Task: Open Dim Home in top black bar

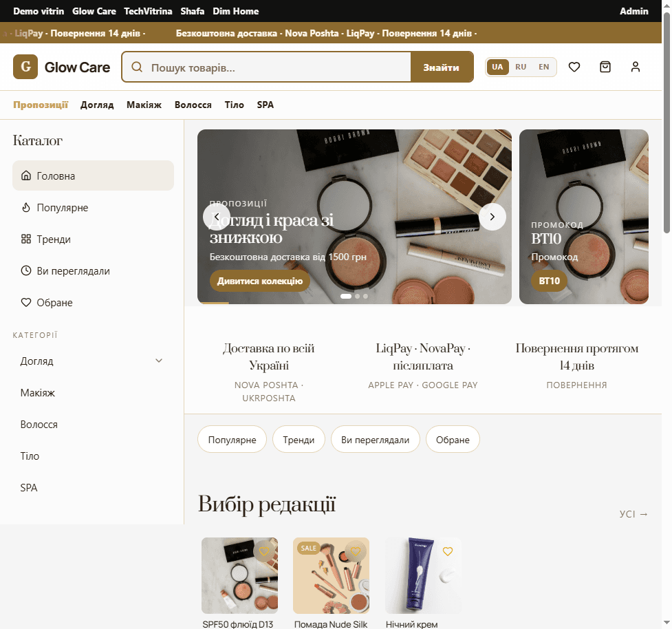Action: point(236,11)
